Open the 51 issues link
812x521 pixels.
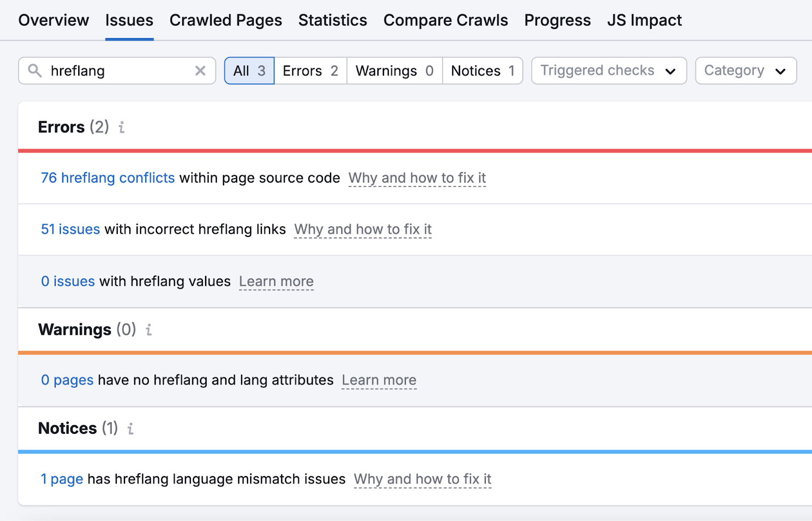(70, 229)
